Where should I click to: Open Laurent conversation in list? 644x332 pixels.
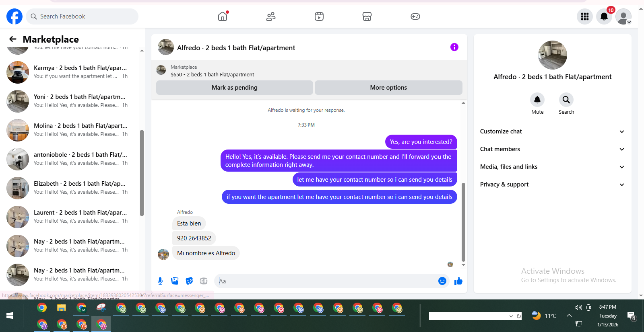[71, 217]
